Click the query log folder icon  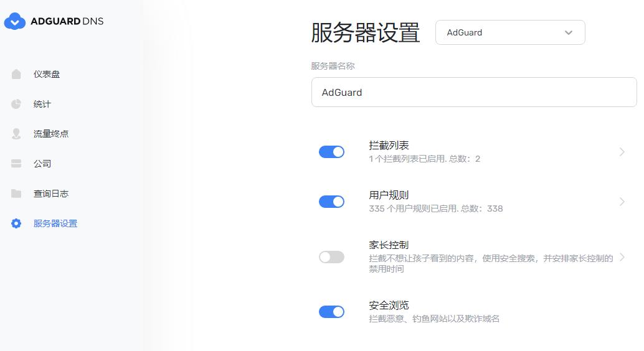point(16,194)
